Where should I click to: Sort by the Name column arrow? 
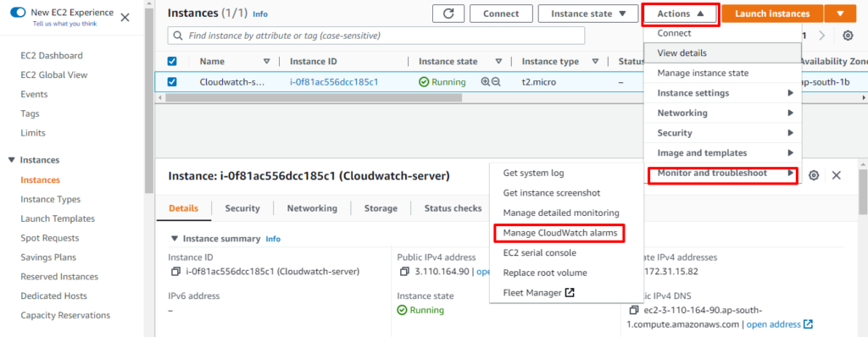tap(267, 62)
